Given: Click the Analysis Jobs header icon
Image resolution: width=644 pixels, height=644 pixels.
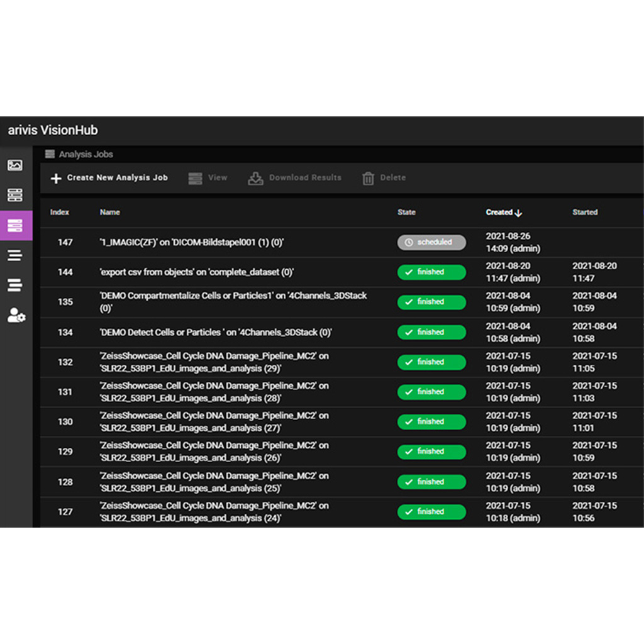Looking at the screenshot, I should (x=50, y=154).
